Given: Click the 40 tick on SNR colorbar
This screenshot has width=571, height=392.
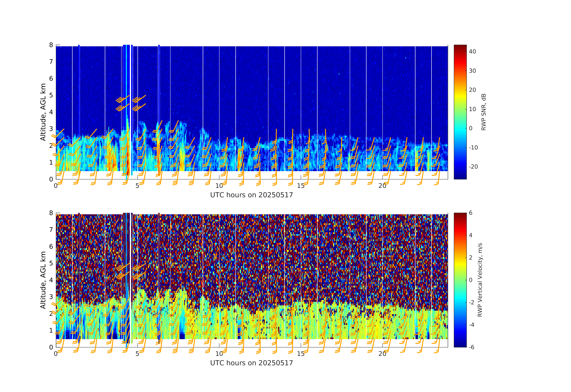Looking at the screenshot, I should [x=472, y=52].
